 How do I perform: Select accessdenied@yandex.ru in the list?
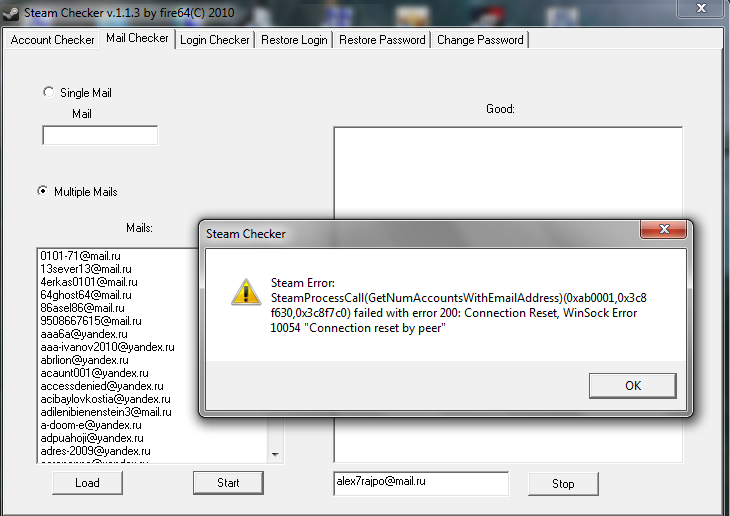102,386
